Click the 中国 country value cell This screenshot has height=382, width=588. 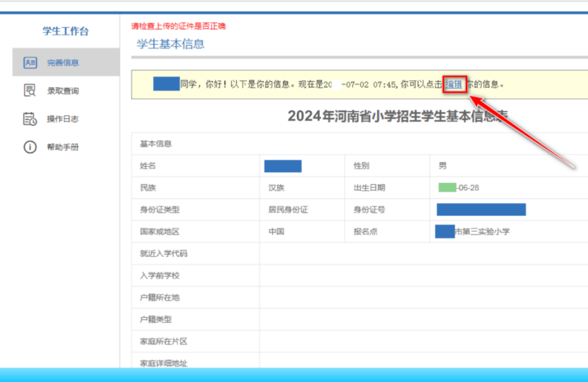tap(276, 231)
